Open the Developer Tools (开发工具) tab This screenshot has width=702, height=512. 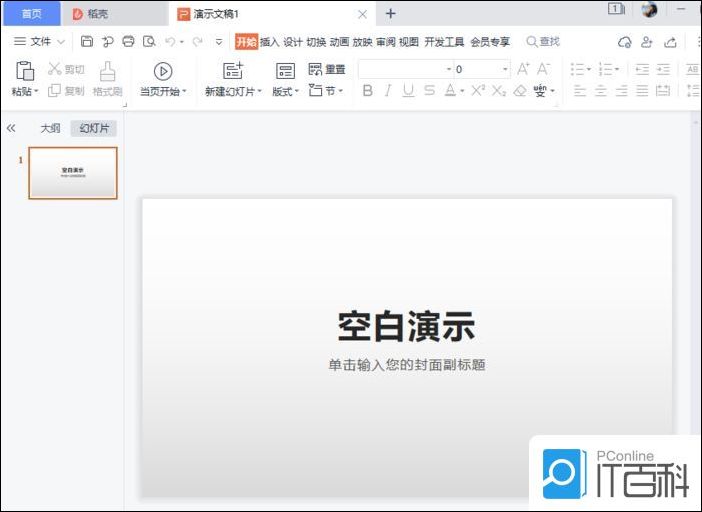coord(444,42)
